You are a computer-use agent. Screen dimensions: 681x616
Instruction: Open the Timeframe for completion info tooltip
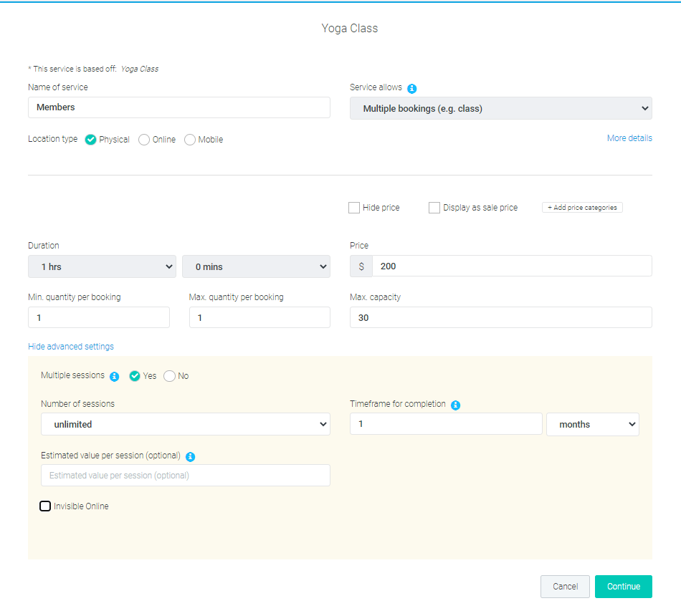click(455, 405)
